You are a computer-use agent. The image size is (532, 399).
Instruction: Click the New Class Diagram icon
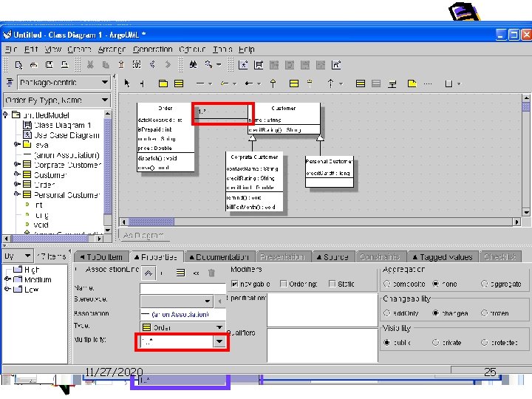[x=259, y=65]
